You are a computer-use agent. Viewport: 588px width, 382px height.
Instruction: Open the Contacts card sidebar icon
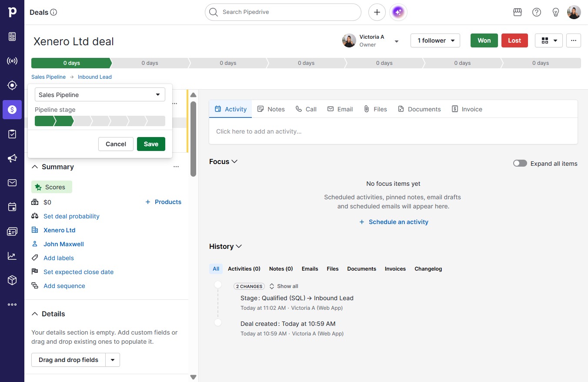click(12, 231)
